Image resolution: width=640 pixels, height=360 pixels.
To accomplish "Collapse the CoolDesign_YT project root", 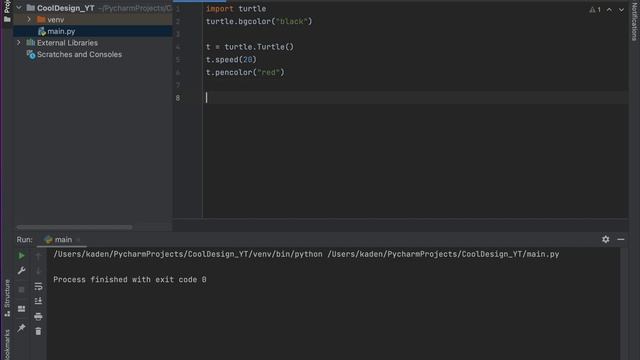I will 19,8.
